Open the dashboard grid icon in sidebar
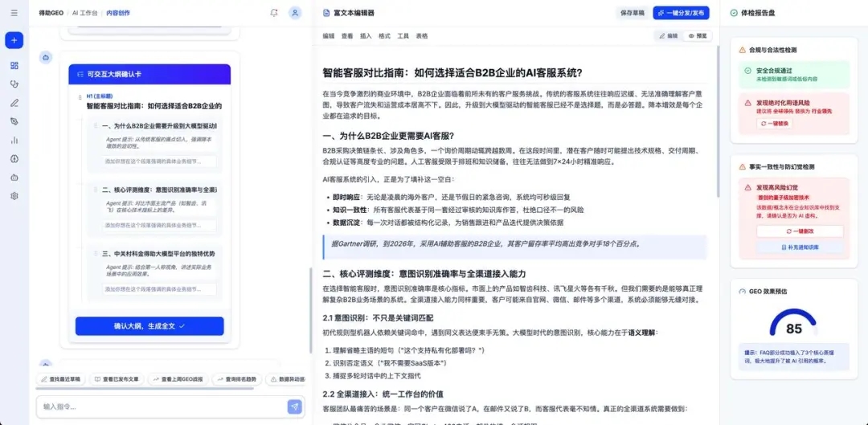868x425 pixels. [x=14, y=65]
